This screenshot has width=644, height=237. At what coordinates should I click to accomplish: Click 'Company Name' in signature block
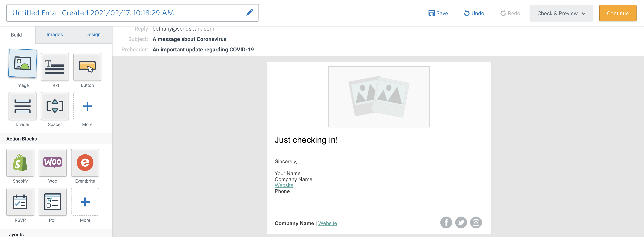coord(293,179)
